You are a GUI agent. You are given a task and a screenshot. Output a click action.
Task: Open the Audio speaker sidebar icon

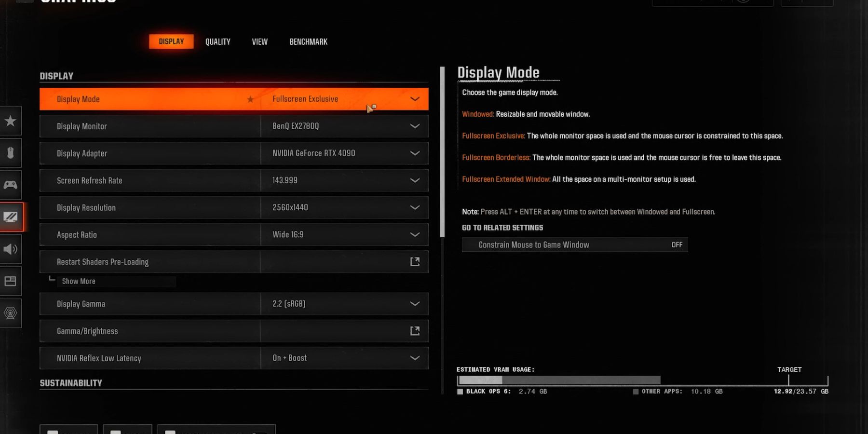tap(10, 249)
